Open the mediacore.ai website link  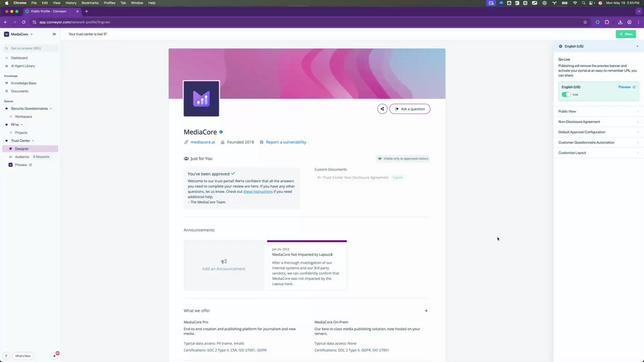[203, 142]
